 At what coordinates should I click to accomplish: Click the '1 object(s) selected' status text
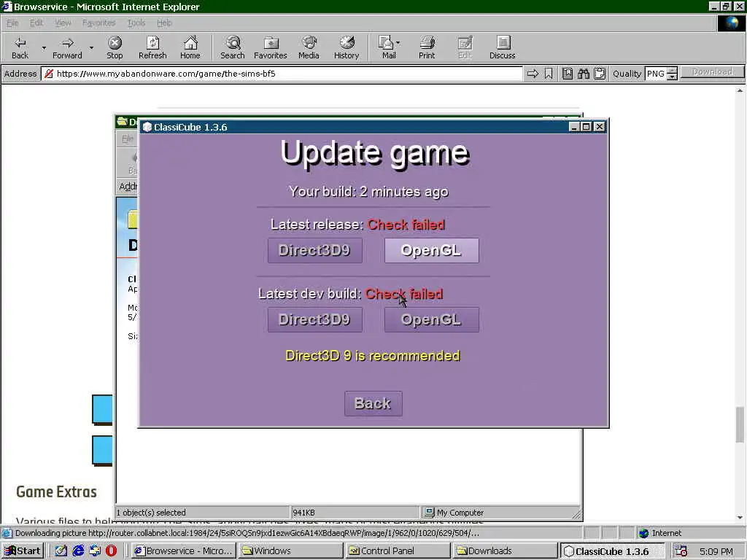151,513
